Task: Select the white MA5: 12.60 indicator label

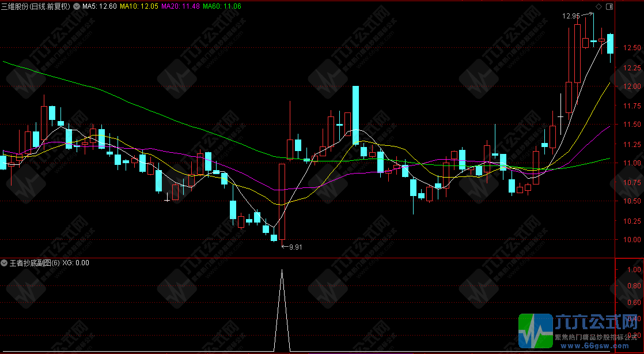Action: [x=99, y=7]
